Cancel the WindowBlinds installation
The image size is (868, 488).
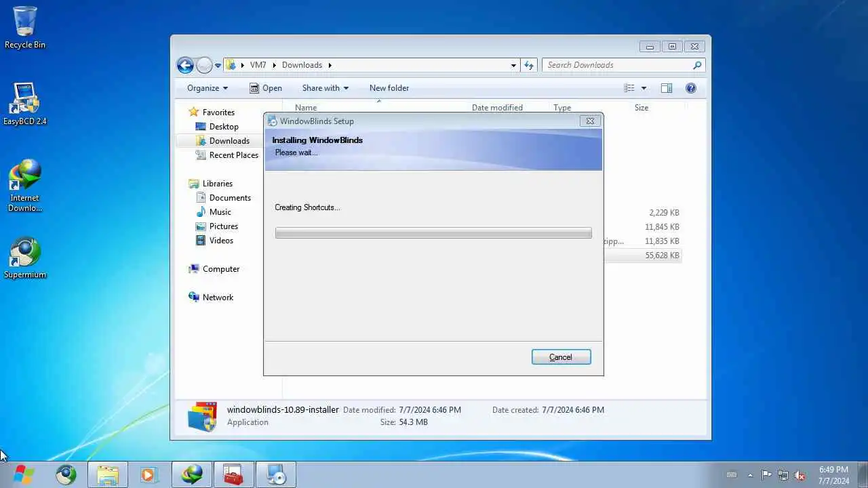pyautogui.click(x=561, y=357)
